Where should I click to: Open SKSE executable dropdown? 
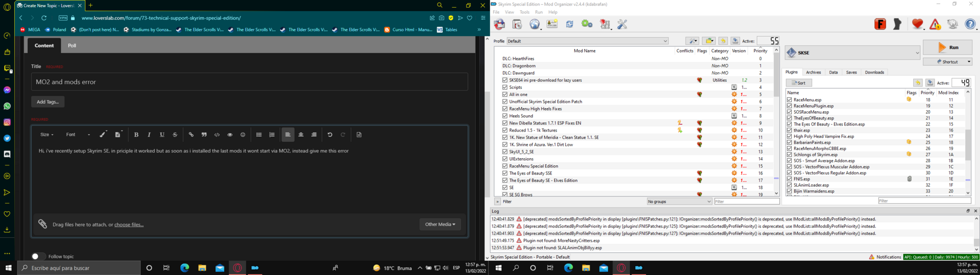(852, 53)
